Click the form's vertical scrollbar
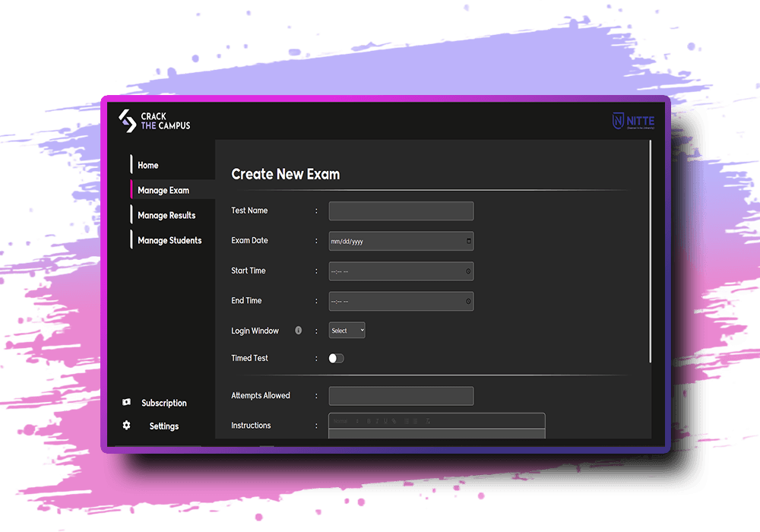 651,252
